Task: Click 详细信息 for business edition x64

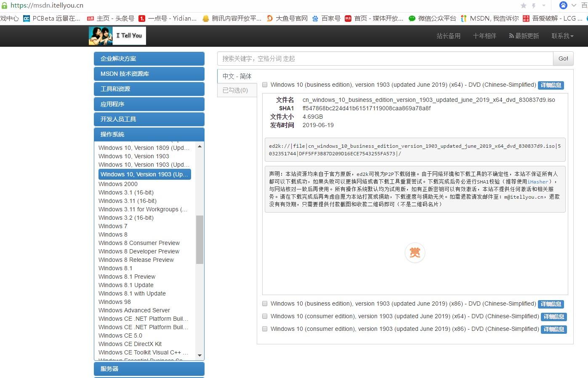Action: click(x=551, y=85)
